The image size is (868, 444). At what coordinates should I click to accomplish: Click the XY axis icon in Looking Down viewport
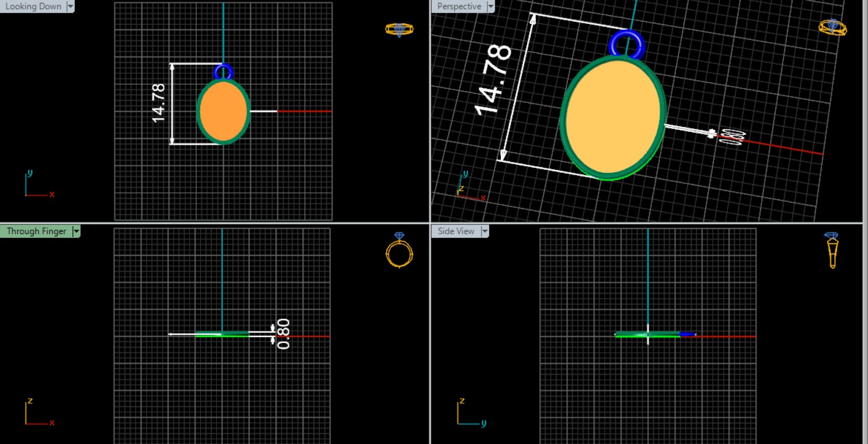pos(37,186)
